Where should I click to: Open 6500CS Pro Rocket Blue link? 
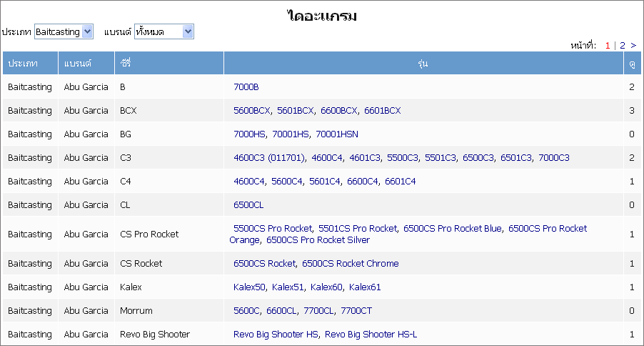[x=453, y=228]
